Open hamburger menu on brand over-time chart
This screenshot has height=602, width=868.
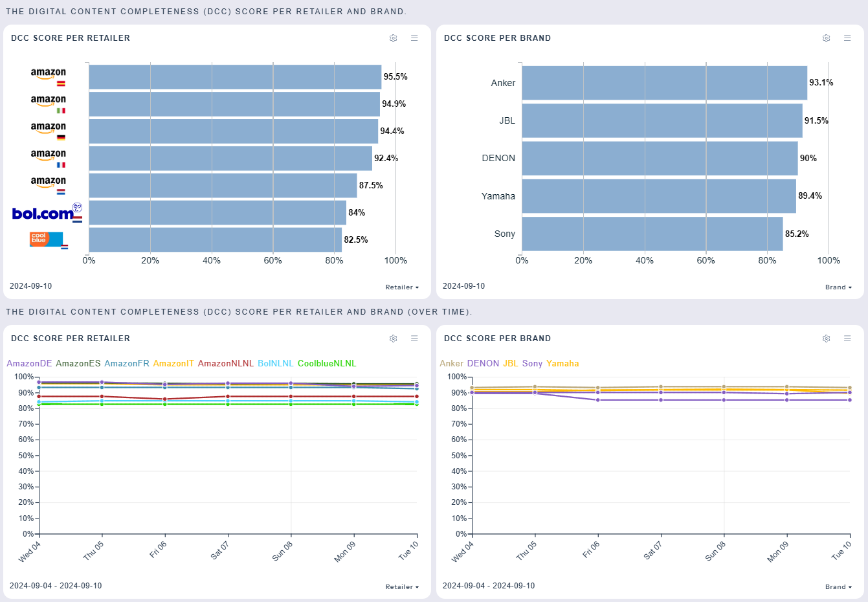(x=847, y=339)
